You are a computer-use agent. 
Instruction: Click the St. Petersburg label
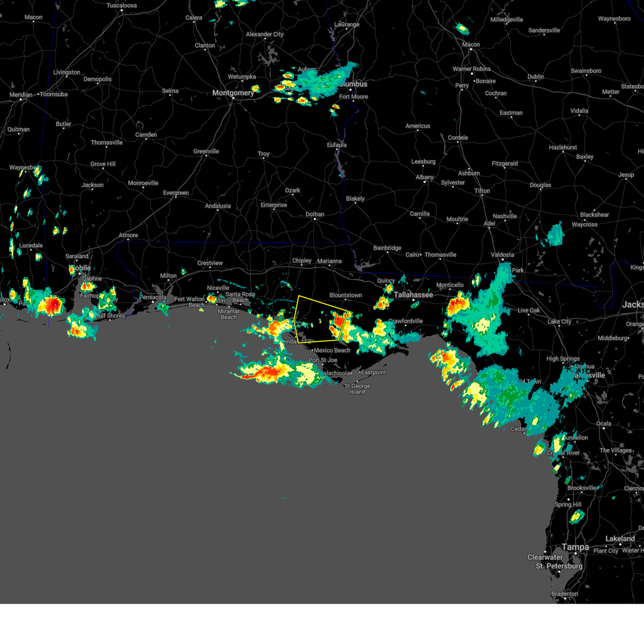[x=559, y=566]
